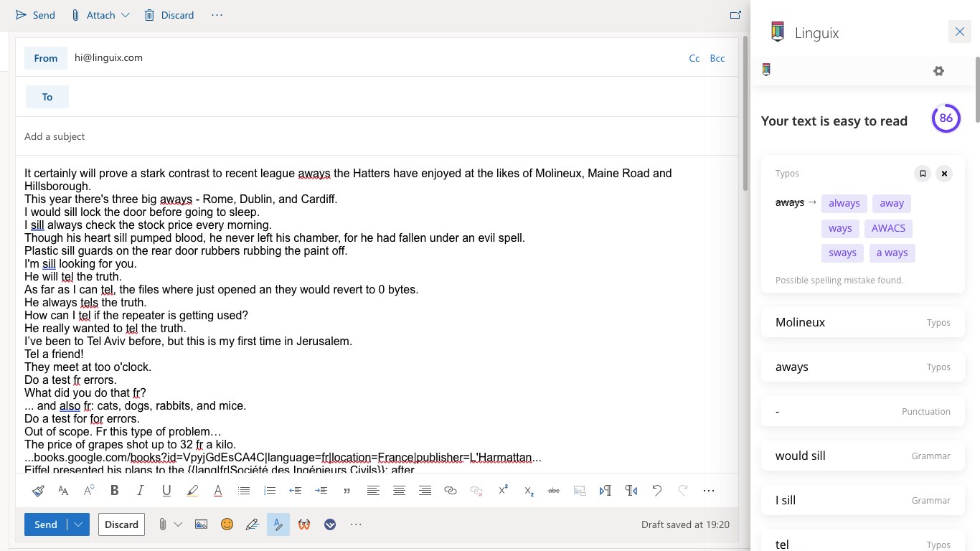Viewport: 980px width, 551px height.
Task: Show the Cc field
Action: [694, 58]
